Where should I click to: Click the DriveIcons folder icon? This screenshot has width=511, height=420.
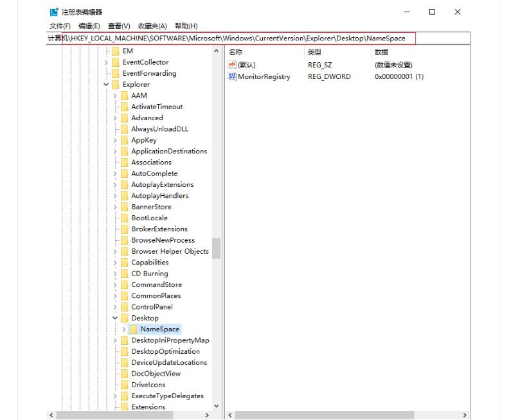(x=124, y=385)
